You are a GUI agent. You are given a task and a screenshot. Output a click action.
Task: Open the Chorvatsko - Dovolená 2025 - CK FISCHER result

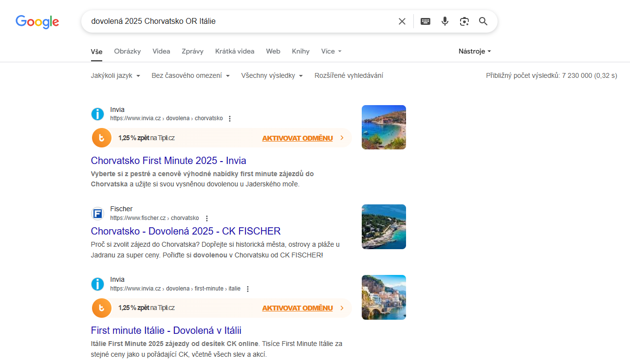pyautogui.click(x=186, y=231)
